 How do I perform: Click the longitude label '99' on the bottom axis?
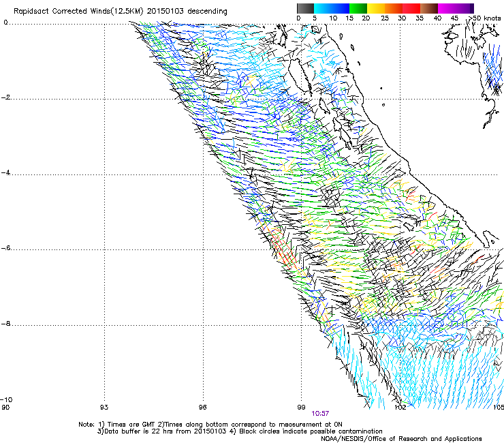tap(301, 408)
